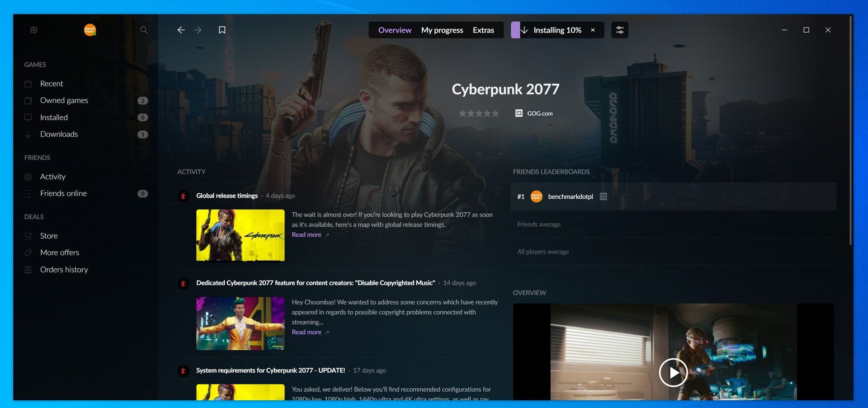This screenshot has height=408, width=868.
Task: Click the Friends online list icon
Action: [28, 193]
